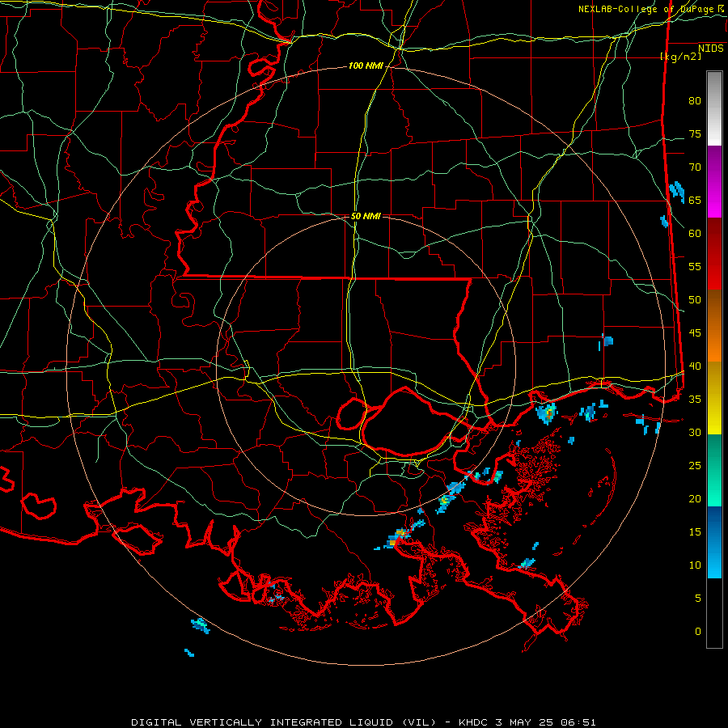Image resolution: width=728 pixels, height=728 pixels.
Task: Pick the blue segment of the color bar
Action: tap(714, 542)
